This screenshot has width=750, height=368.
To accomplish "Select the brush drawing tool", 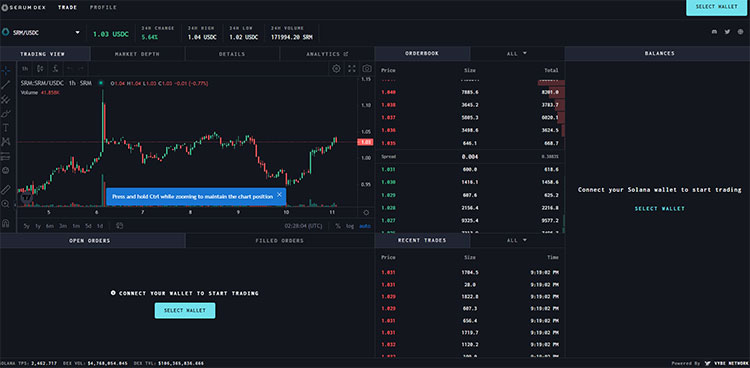I will (6, 113).
